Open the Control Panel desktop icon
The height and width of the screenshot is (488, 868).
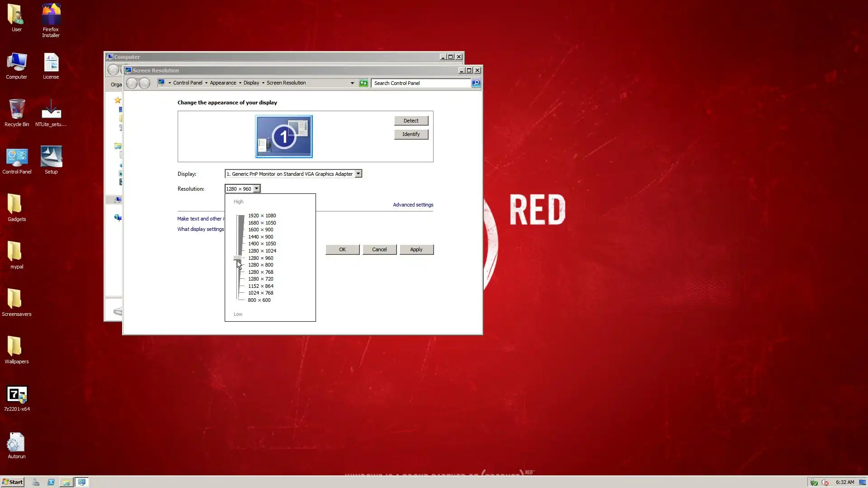(17, 157)
